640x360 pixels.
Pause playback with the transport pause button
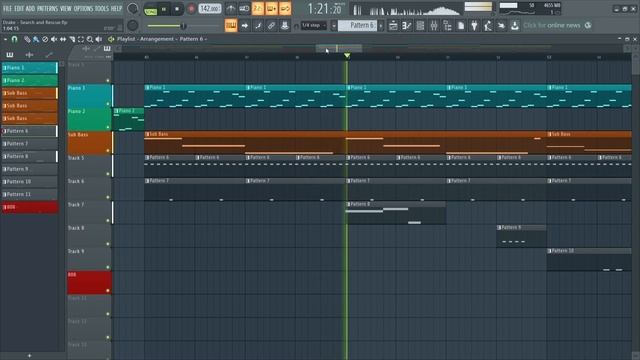pyautogui.click(x=164, y=9)
